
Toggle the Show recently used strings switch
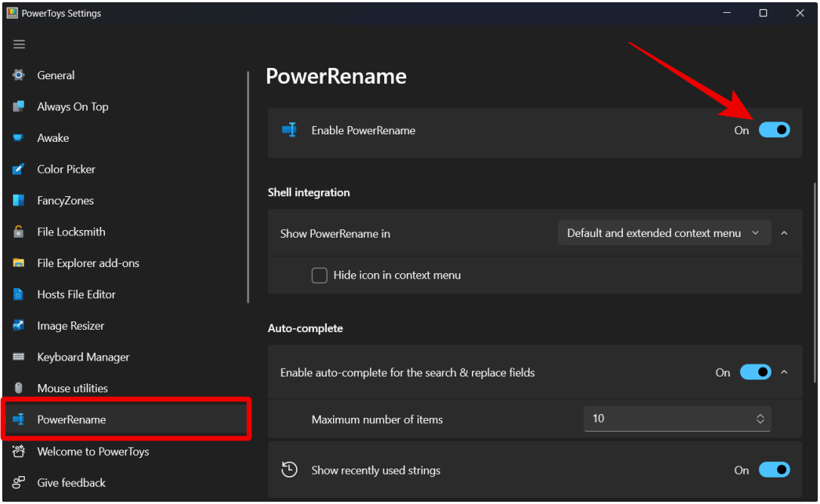[774, 470]
